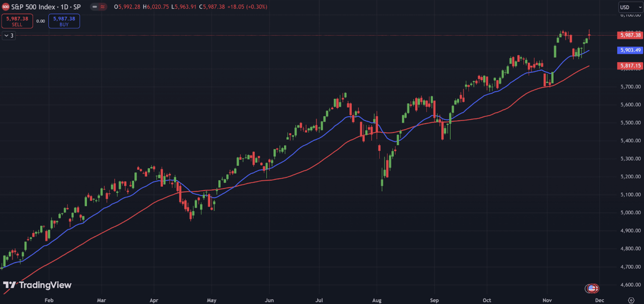
Task: Click the S&P 500 Index symbol title
Action: coord(46,7)
